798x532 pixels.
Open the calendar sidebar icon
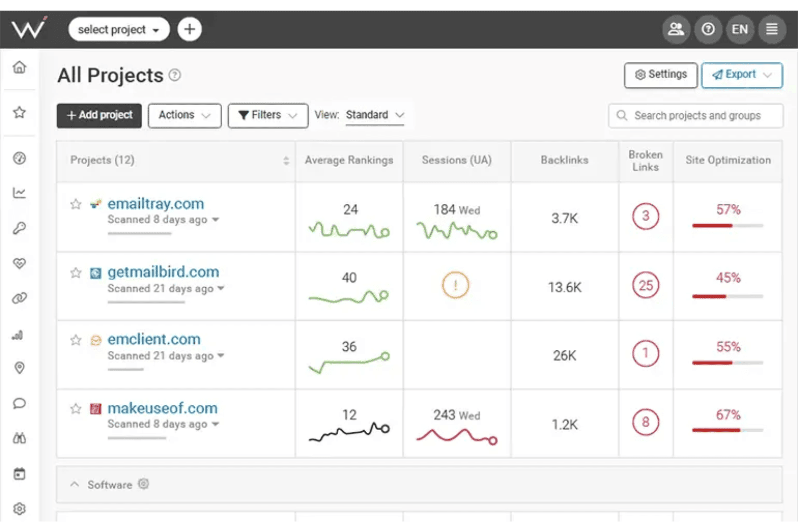[19, 474]
